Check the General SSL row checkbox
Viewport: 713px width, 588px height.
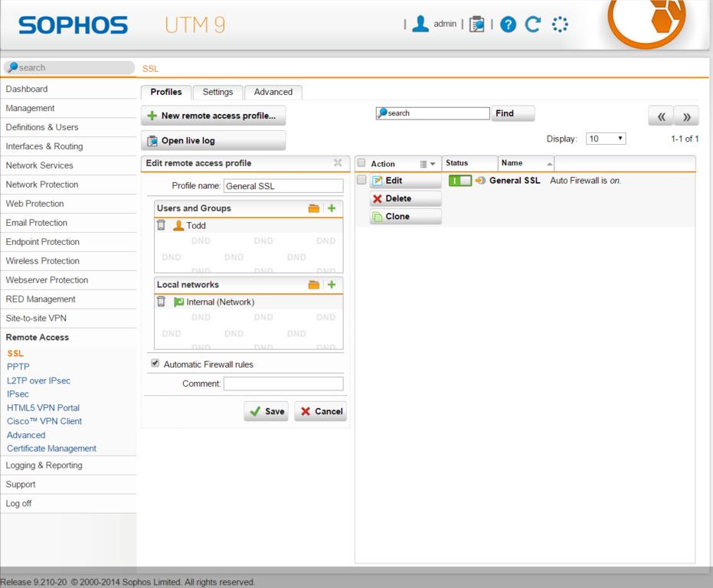361,180
